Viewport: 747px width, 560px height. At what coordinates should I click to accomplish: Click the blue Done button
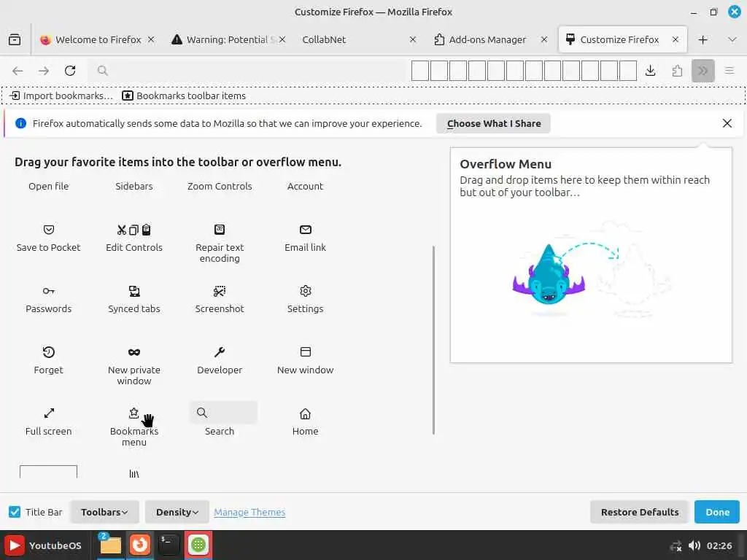point(717,512)
